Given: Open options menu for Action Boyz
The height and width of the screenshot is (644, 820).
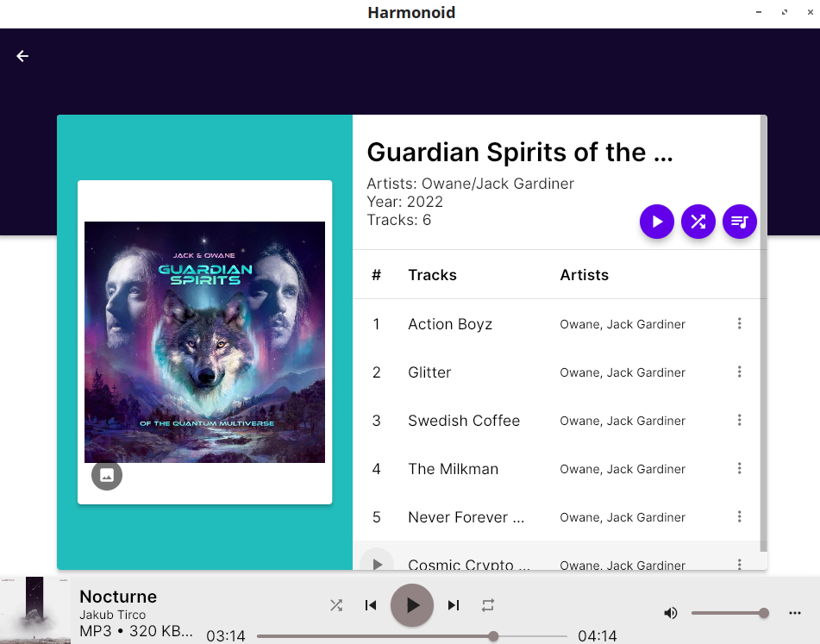Looking at the screenshot, I should click(740, 323).
